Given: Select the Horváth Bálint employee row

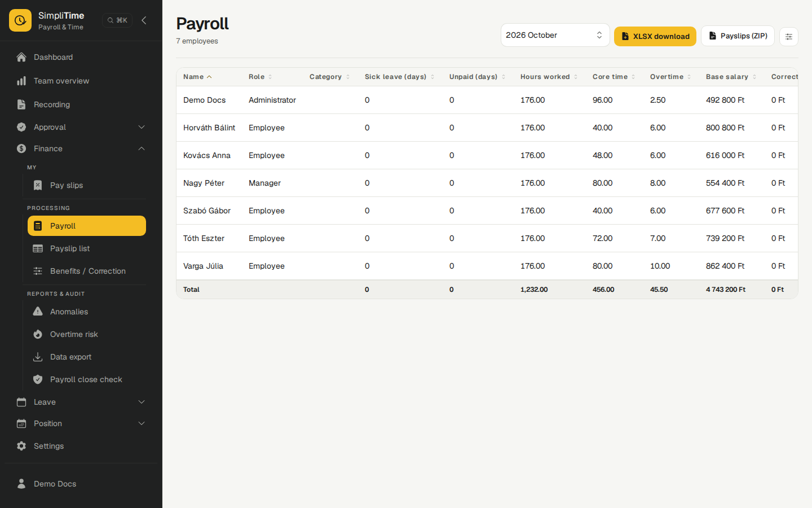Looking at the screenshot, I should click(487, 128).
